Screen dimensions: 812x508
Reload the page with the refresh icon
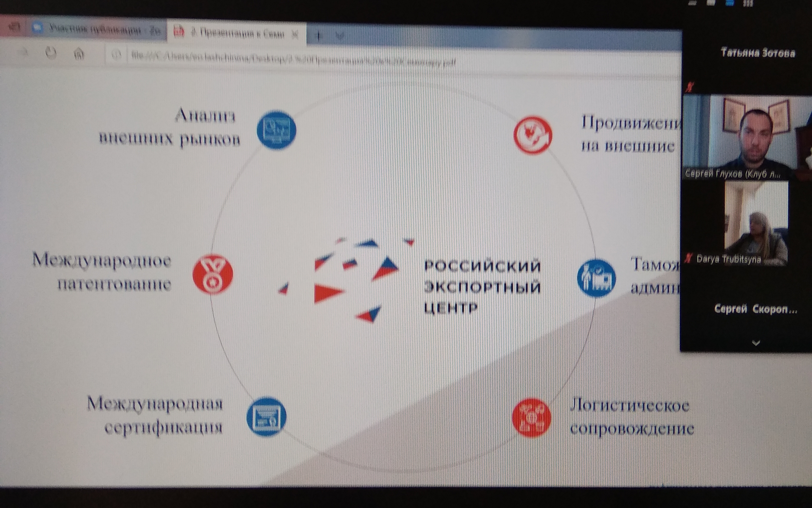(x=51, y=53)
